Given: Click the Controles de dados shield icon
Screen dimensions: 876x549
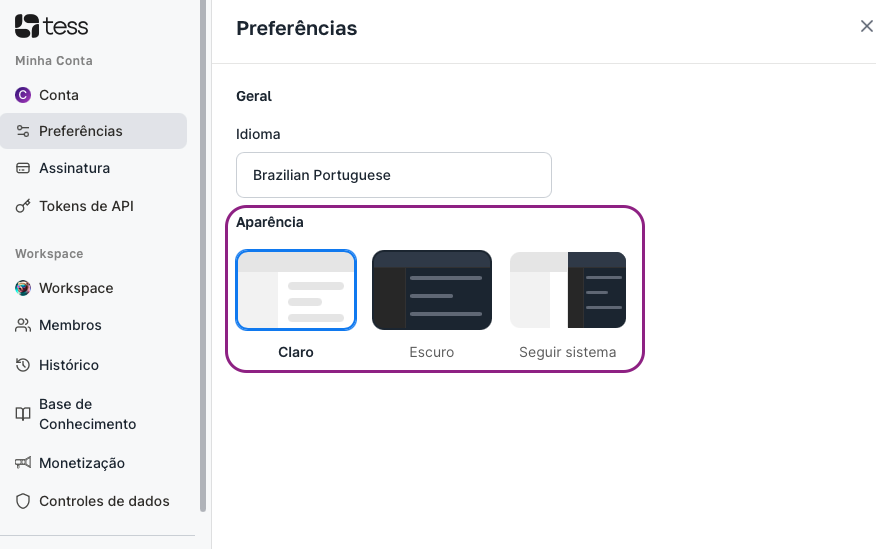Looking at the screenshot, I should coord(23,501).
